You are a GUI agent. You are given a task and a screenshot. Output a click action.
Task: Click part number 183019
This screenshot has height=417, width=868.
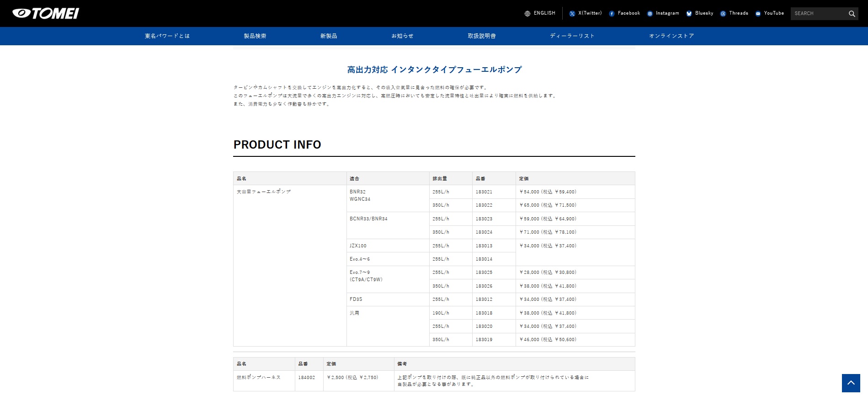[484, 340]
